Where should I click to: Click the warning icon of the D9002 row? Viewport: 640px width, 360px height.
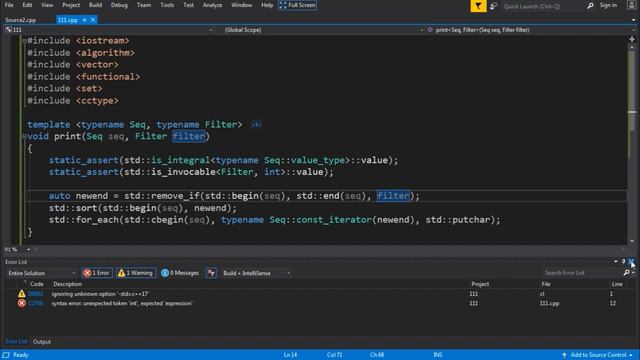point(22,293)
